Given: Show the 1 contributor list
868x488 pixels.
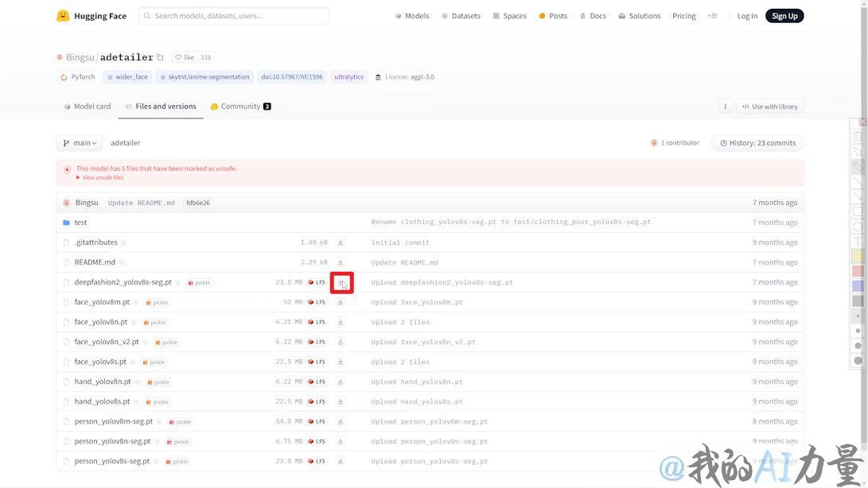Looking at the screenshot, I should [674, 143].
